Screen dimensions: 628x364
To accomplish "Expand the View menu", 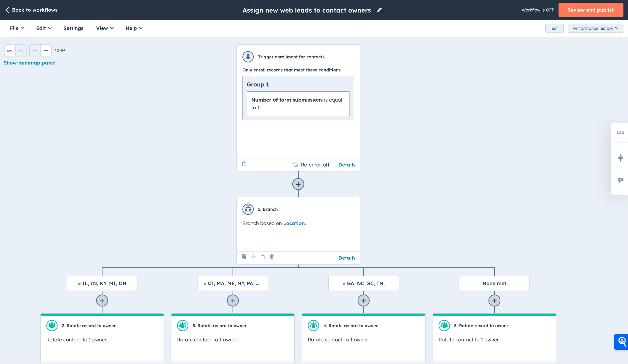I will (104, 28).
